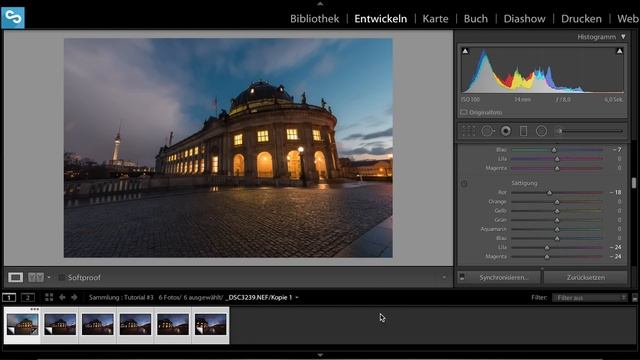Collapse the Histogramm panel
Image resolution: width=640 pixels, height=360 pixels.
pyautogui.click(x=623, y=37)
